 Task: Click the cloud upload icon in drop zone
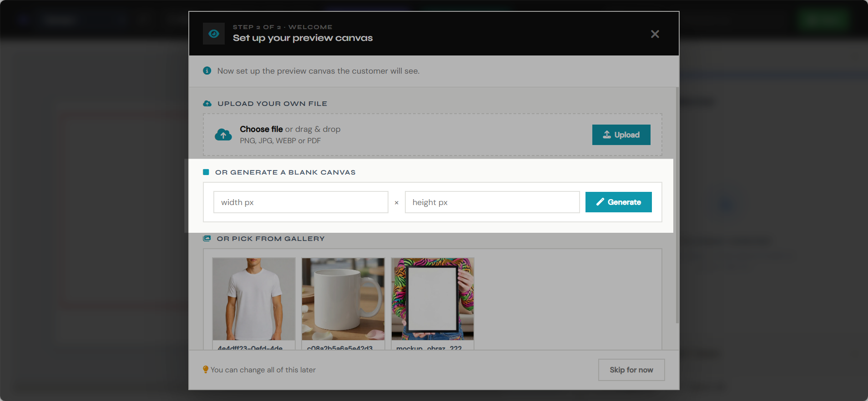coord(223,135)
